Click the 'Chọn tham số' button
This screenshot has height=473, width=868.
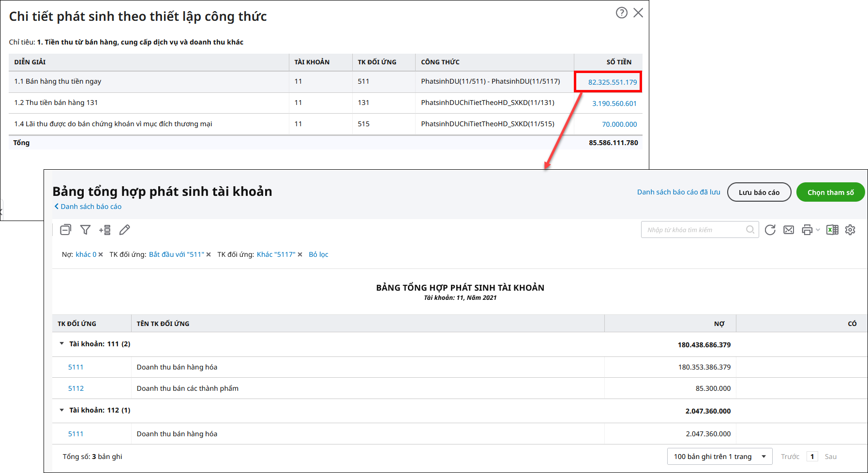pos(830,192)
